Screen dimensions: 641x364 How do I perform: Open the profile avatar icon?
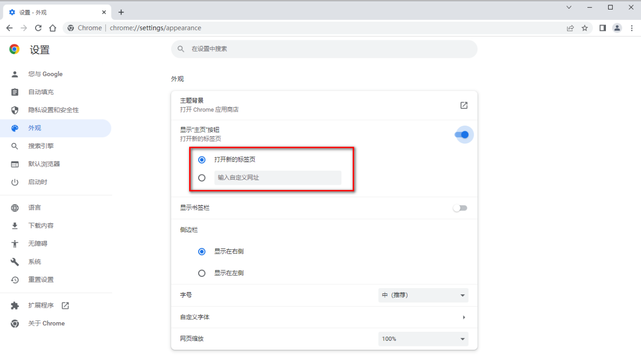coord(617,28)
